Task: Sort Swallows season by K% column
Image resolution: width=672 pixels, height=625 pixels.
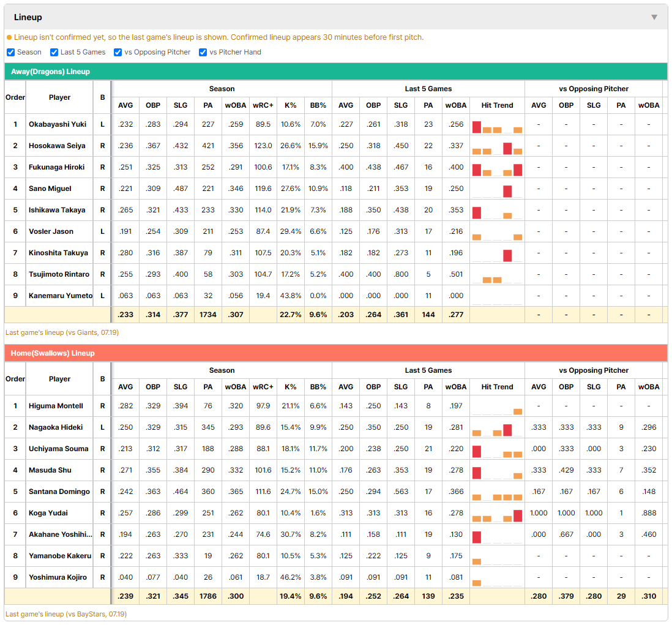Action: coord(290,387)
